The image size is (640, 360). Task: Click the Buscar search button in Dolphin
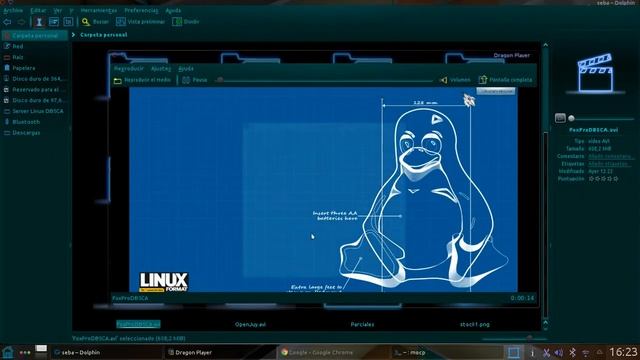coord(95,22)
